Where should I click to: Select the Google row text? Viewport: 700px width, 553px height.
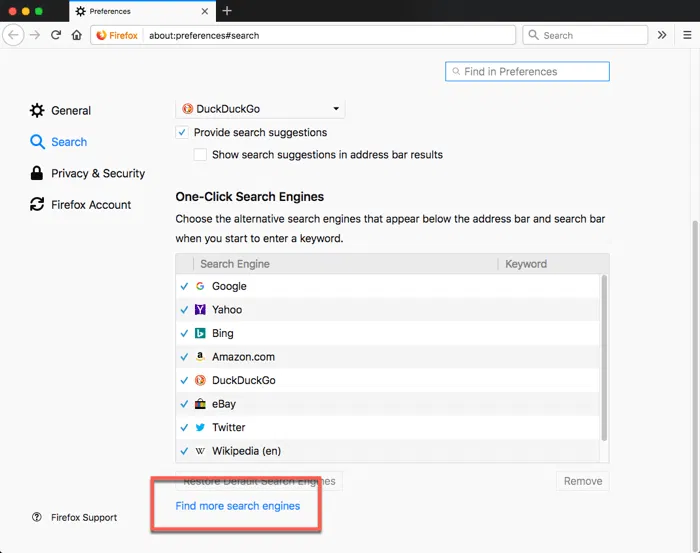click(229, 286)
